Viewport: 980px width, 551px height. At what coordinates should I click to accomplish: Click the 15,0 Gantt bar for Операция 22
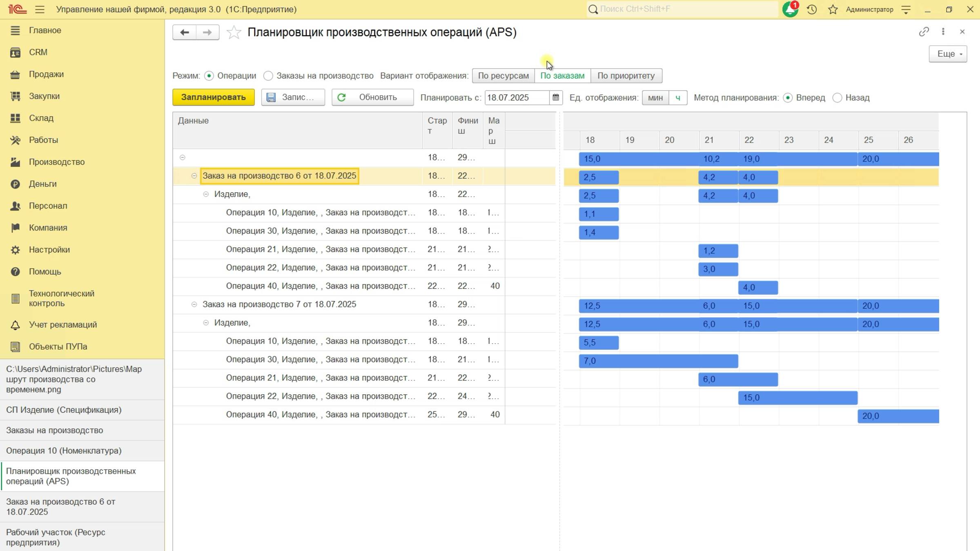click(x=797, y=398)
